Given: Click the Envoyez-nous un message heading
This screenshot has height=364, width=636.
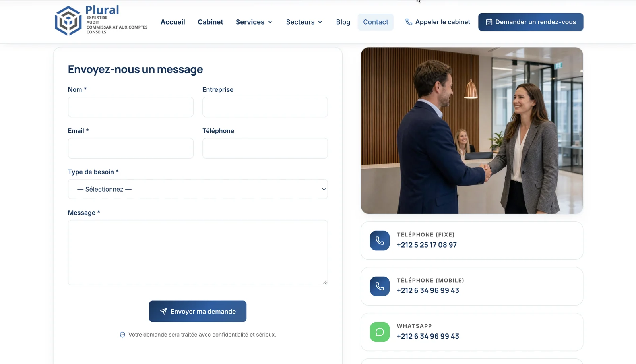Looking at the screenshot, I should point(135,69).
